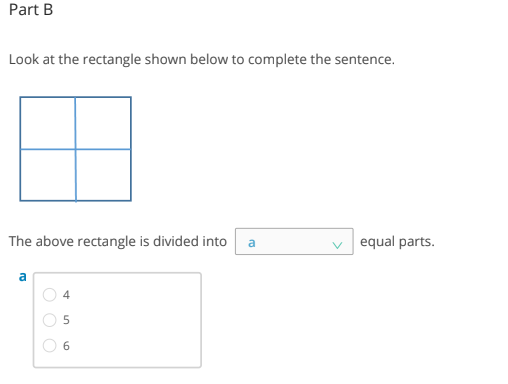Viewport: 508px width, 384px height.
Task: Click the number 6 option label
Action: point(66,346)
